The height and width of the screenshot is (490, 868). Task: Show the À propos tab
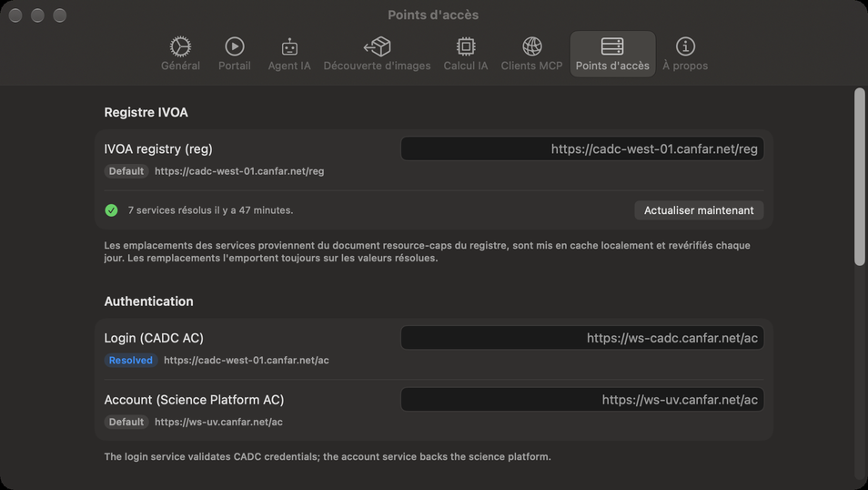[685, 54]
